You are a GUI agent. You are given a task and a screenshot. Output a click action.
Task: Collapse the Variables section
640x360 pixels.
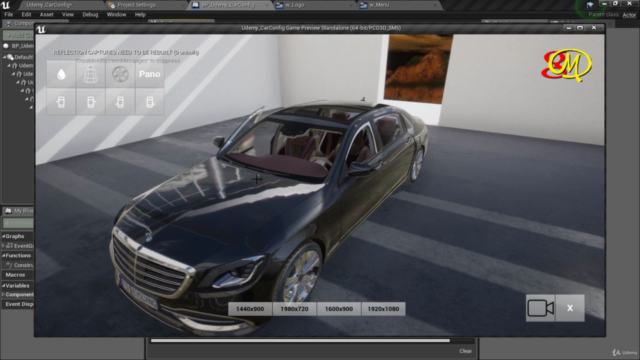coord(3,286)
